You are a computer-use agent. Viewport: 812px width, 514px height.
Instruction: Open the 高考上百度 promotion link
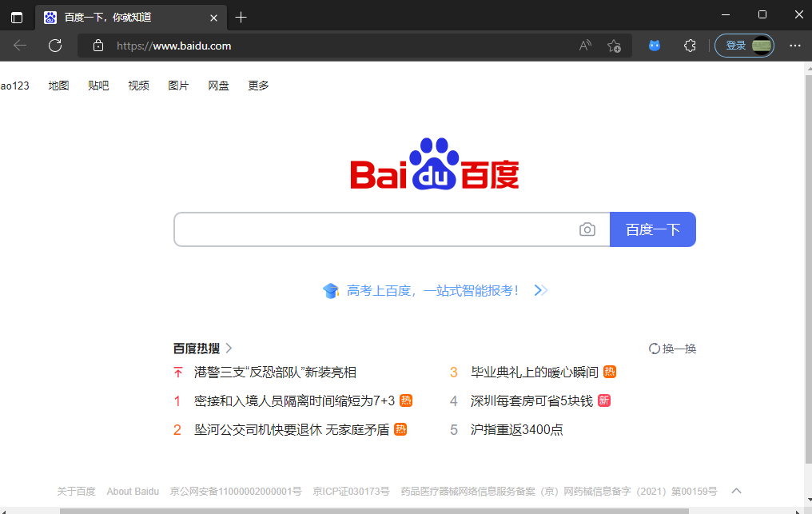tap(433, 291)
